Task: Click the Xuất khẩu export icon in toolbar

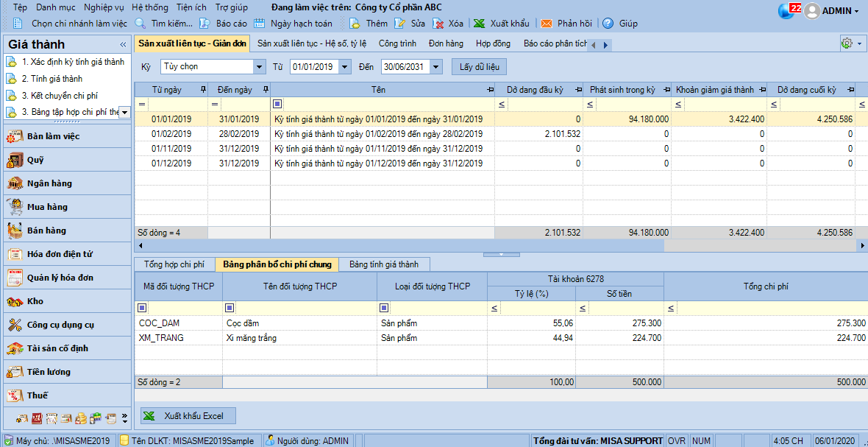Action: 479,24
